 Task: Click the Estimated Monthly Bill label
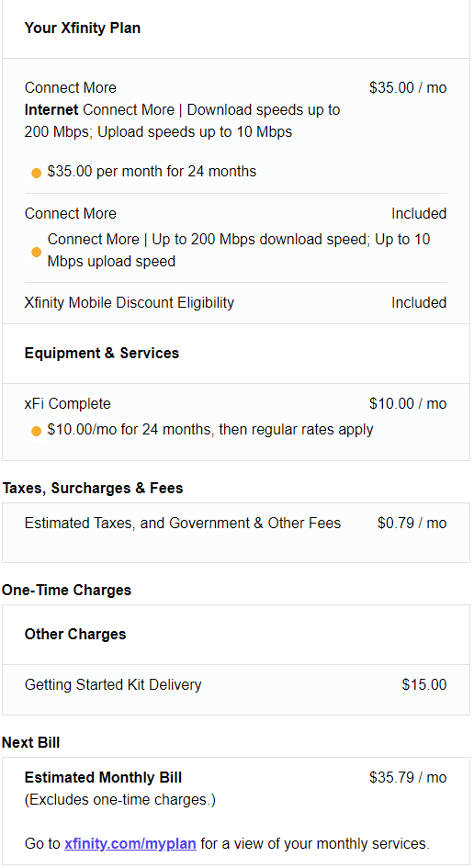tap(103, 778)
